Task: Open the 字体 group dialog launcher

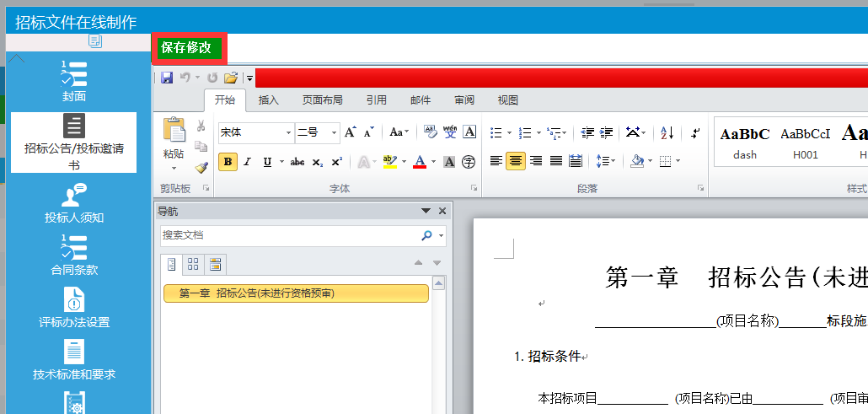Action: pyautogui.click(x=474, y=188)
